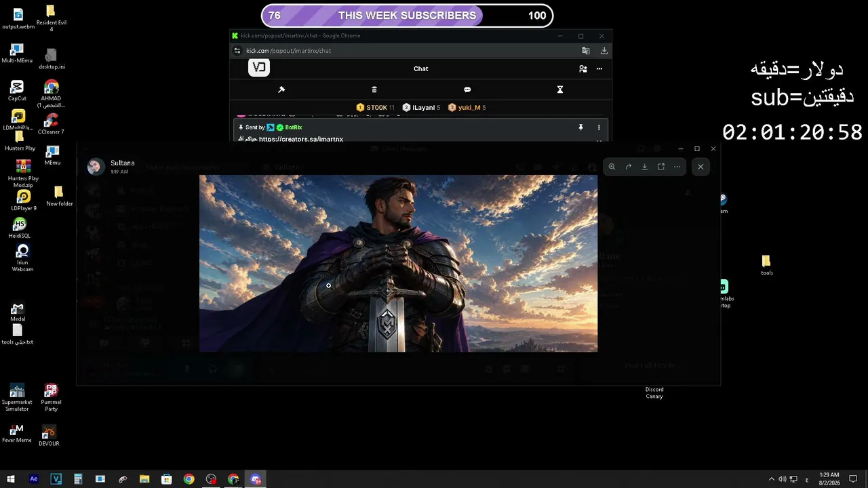This screenshot has height=488, width=868.
Task: Select the Resident Evil 4 folder
Action: [51, 18]
